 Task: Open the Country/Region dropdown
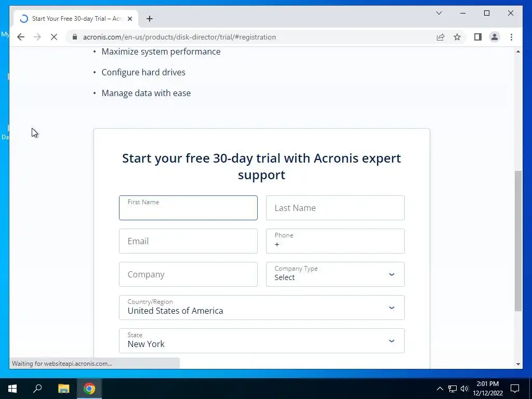point(262,308)
